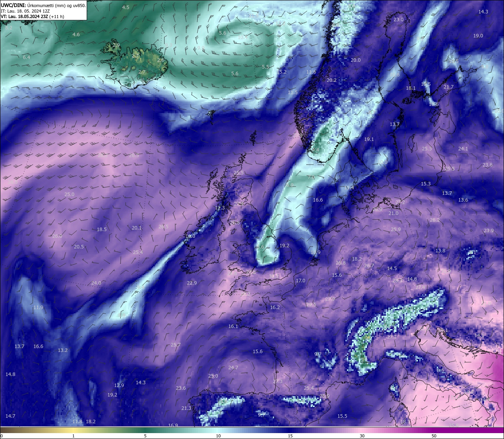The image size is (504, 439).
Task: Click the value 17.0 near the Dover Strait
Action: pos(300,281)
